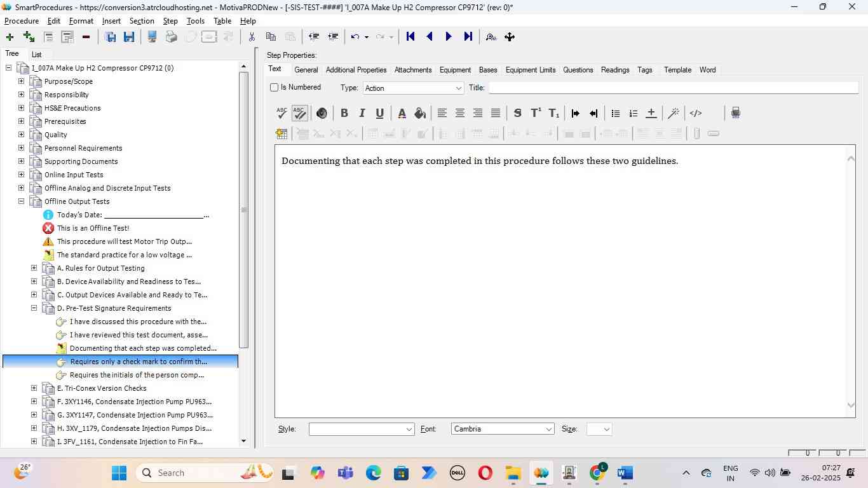Open the Windows Start menu
The width and height of the screenshot is (868, 488).
pyautogui.click(x=119, y=473)
